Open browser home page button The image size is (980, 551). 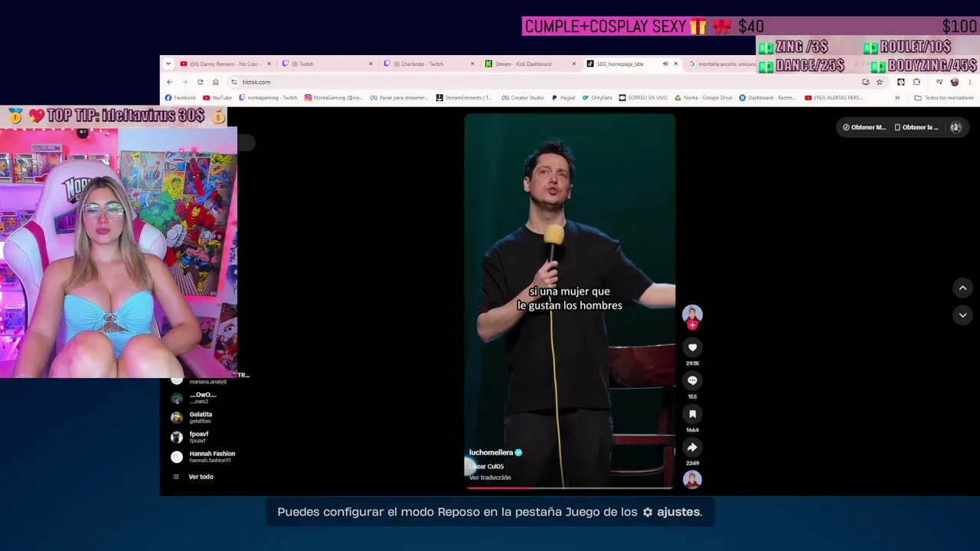216,82
